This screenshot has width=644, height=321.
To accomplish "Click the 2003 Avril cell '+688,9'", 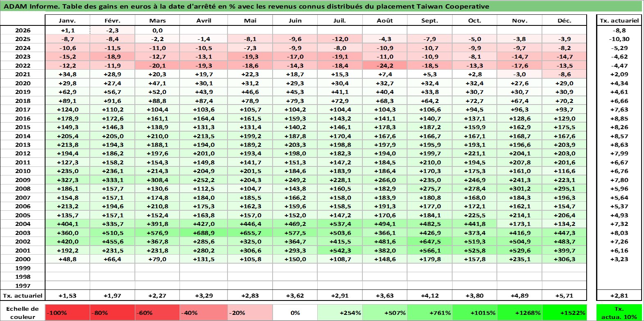I will click(204, 233).
